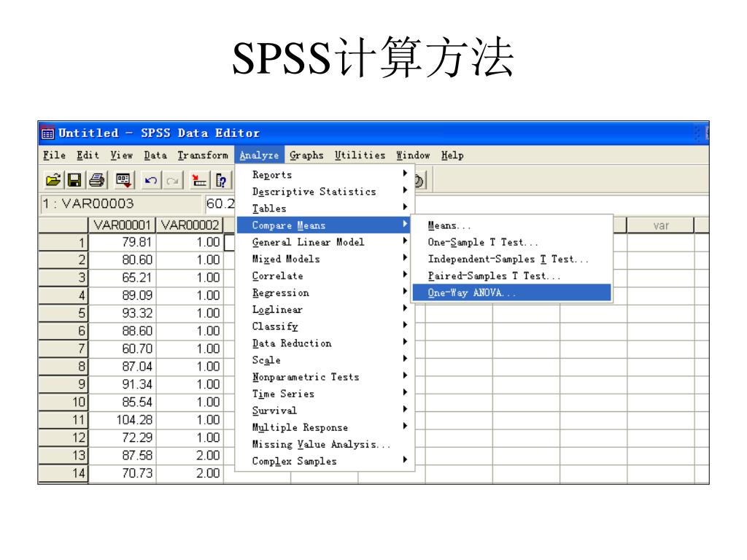Select the cell containing 70.73
The width and height of the screenshot is (747, 560).
coord(123,473)
